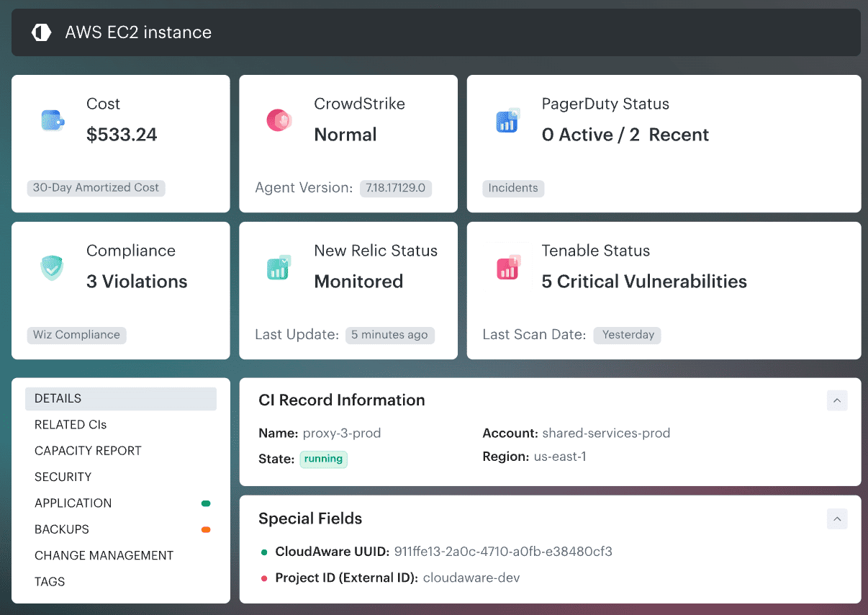
Task: Select the DETAILS menu item
Action: pos(121,399)
